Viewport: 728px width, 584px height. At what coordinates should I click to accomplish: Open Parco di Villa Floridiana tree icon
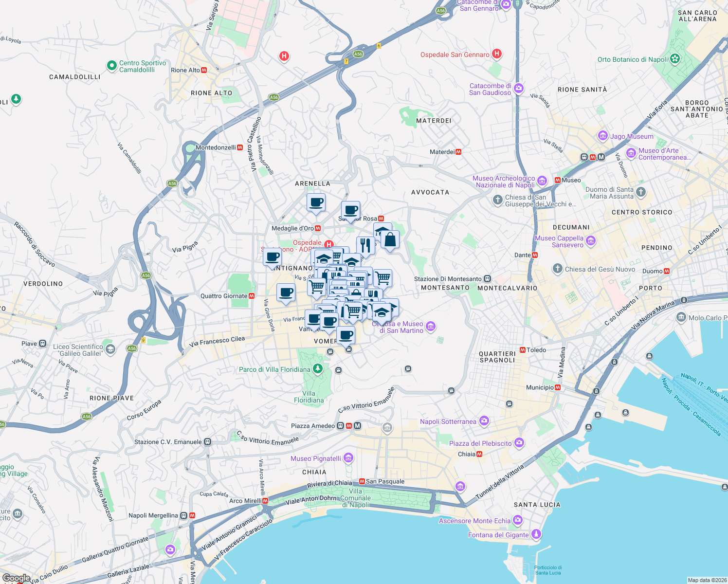click(x=317, y=369)
